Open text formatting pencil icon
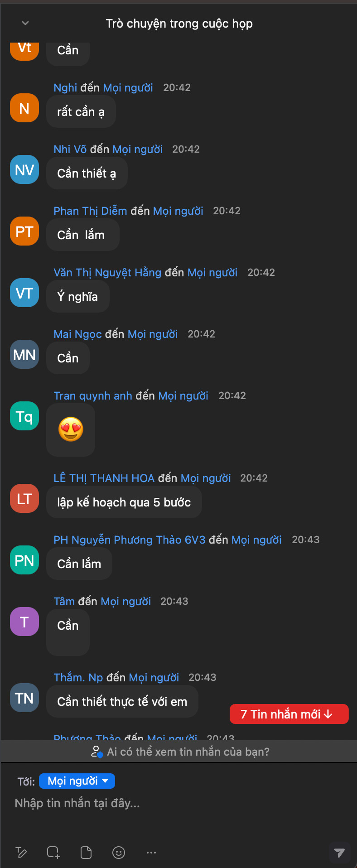The width and height of the screenshot is (357, 868). click(21, 853)
